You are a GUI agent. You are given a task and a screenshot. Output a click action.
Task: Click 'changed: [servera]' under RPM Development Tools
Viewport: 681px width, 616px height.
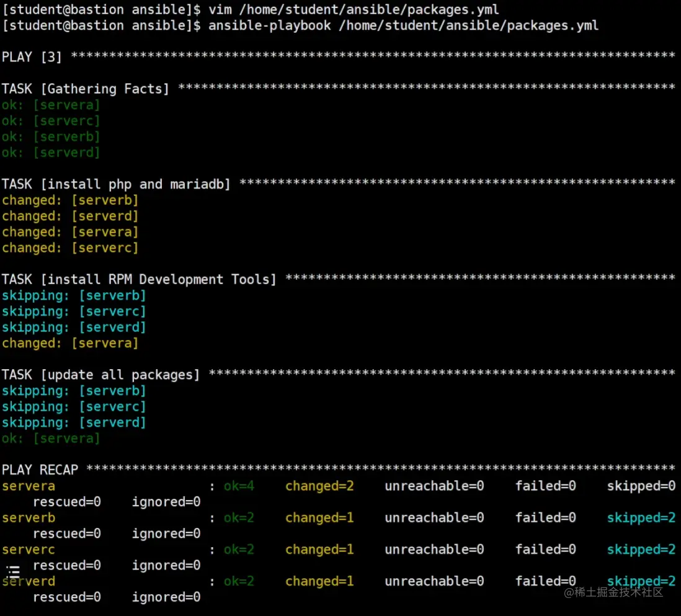point(70,343)
